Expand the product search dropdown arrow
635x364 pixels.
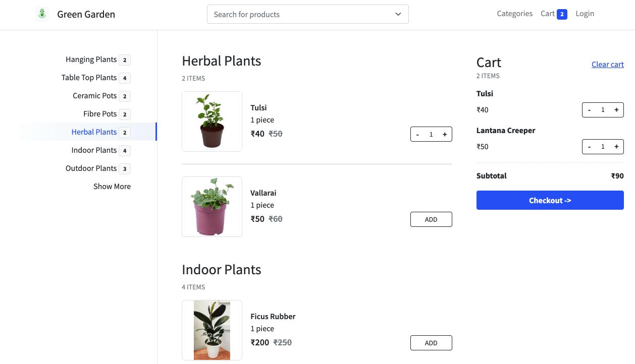pos(398,14)
